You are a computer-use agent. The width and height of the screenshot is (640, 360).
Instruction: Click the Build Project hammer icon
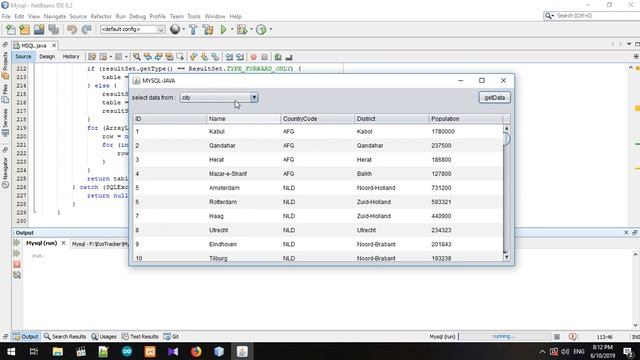tap(193, 29)
